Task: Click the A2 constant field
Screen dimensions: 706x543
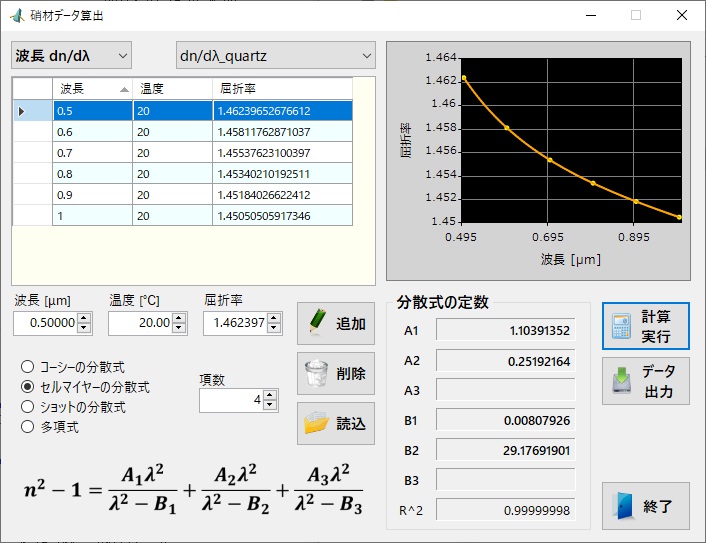Action: 505,361
